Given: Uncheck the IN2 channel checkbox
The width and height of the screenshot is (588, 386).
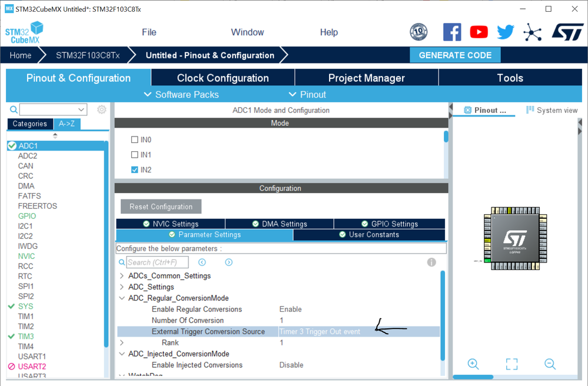Looking at the screenshot, I should tap(135, 170).
